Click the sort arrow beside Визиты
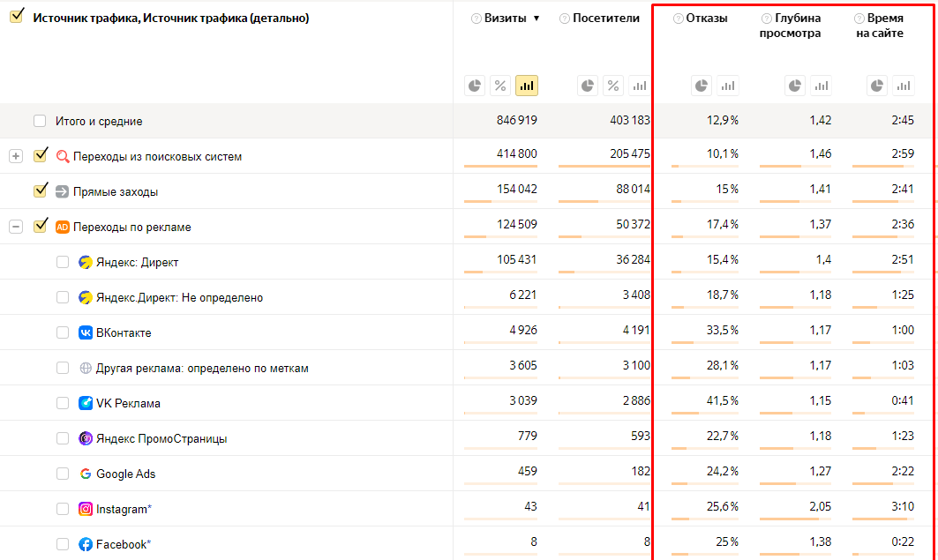Viewport: 938px width, 560px height. [x=537, y=19]
